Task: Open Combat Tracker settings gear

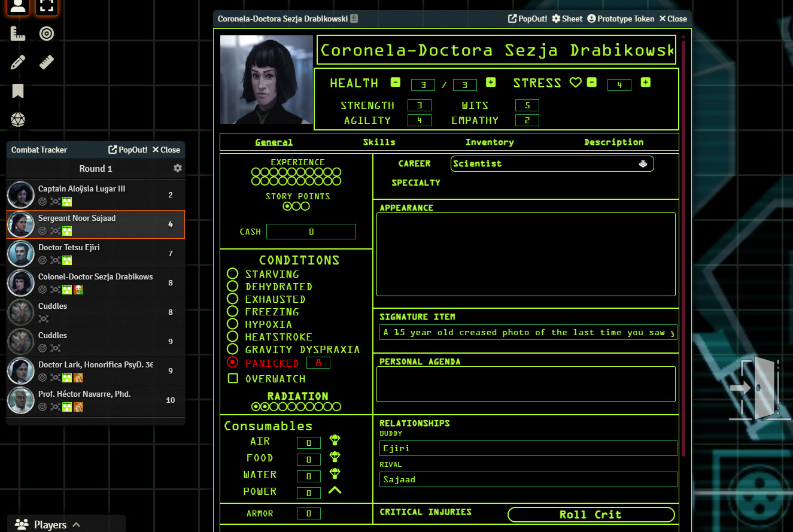Action: point(178,168)
